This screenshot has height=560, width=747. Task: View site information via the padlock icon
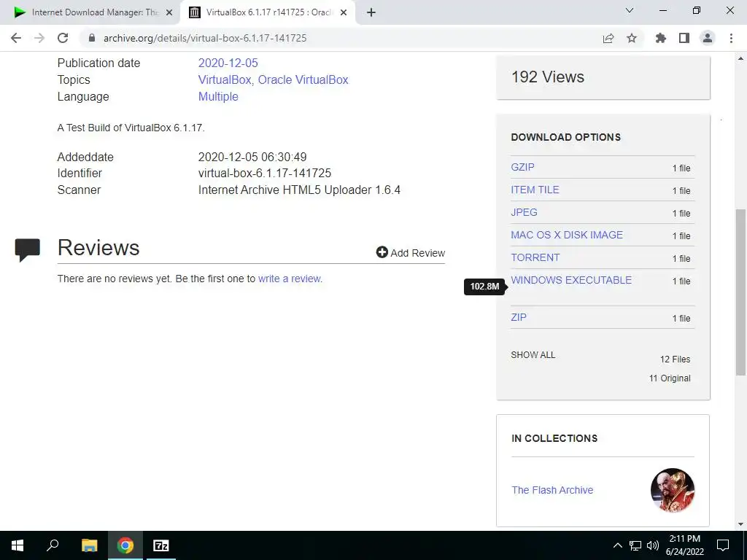coord(92,38)
